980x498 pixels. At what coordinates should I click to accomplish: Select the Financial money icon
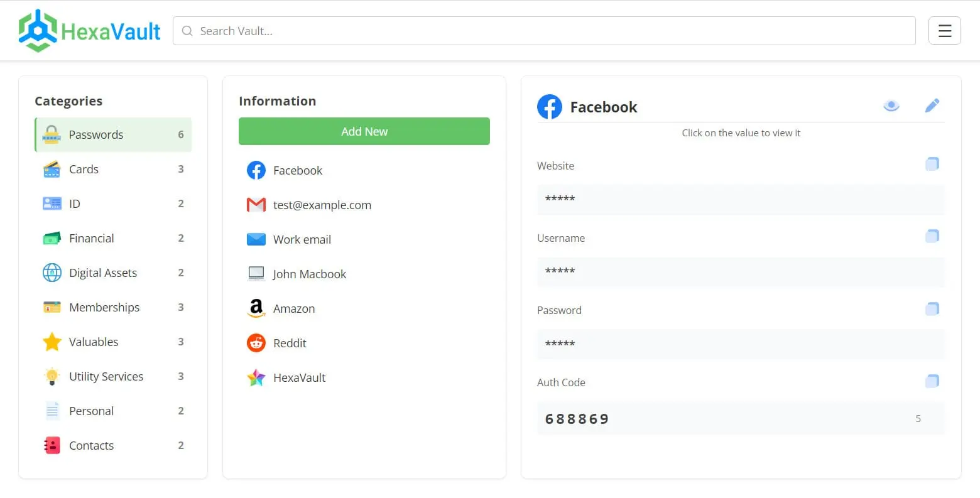tap(52, 238)
